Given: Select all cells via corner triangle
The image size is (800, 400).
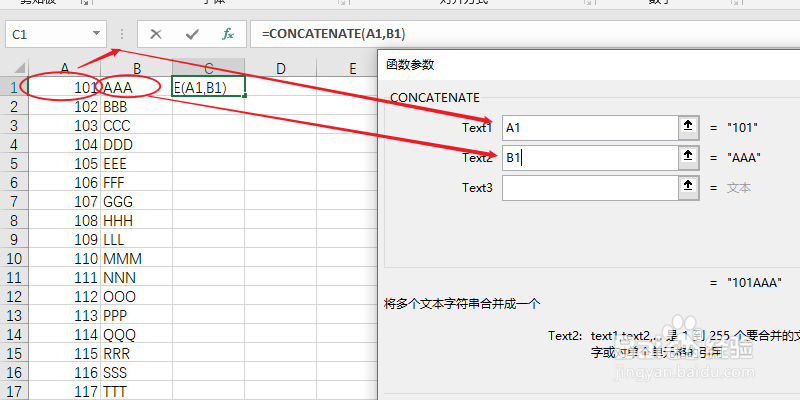Looking at the screenshot, I should tap(14, 68).
